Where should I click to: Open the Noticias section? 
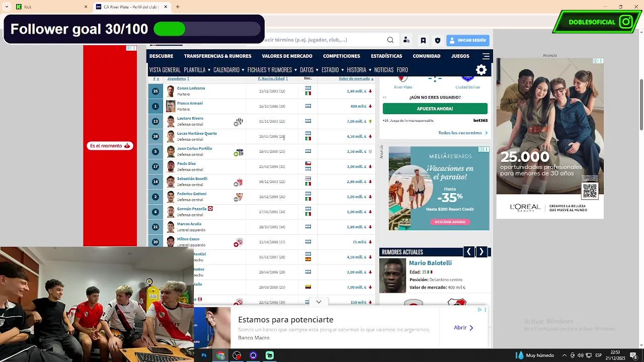point(384,70)
